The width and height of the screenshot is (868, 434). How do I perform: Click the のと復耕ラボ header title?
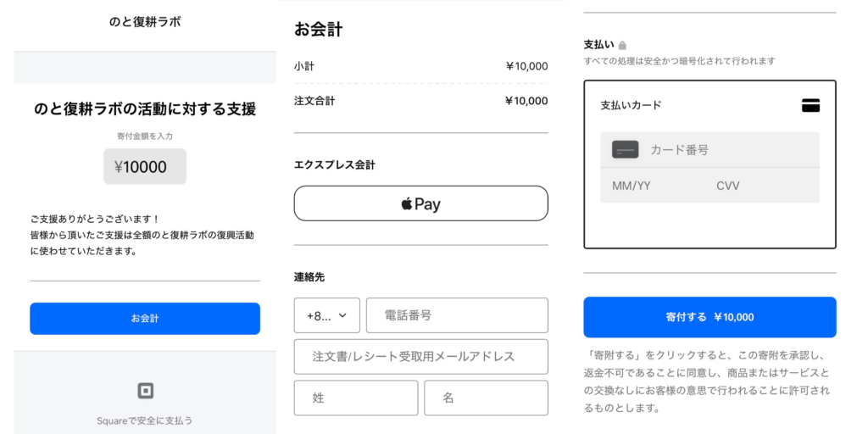pos(145,21)
